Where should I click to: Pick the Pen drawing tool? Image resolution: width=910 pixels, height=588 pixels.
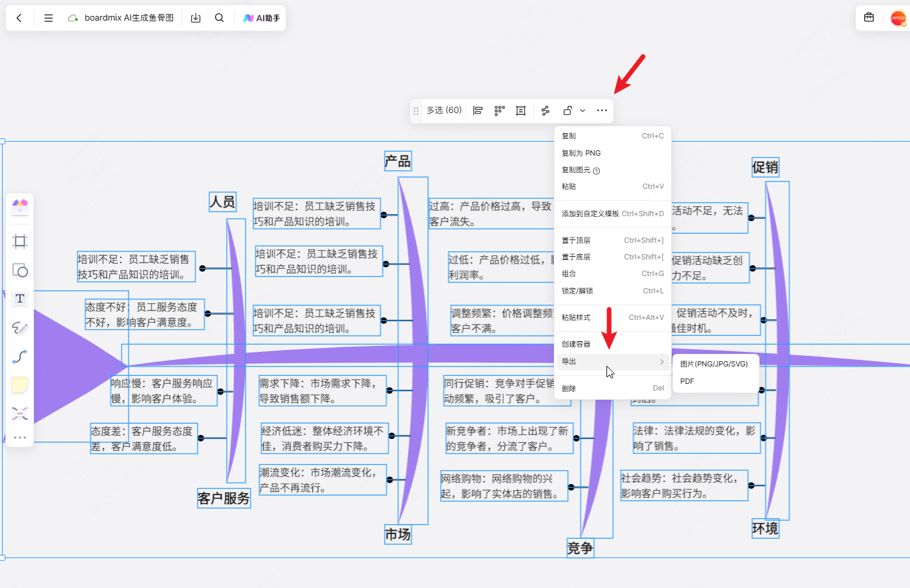[20, 327]
